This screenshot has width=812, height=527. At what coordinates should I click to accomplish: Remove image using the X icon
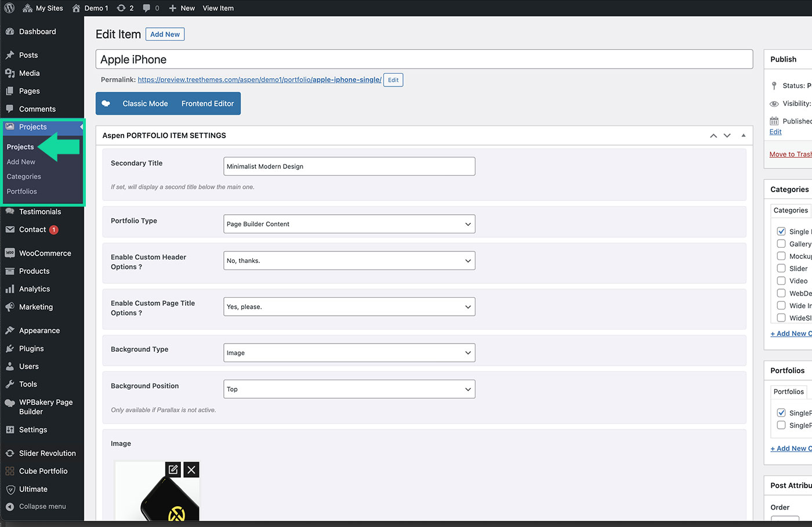[x=191, y=470]
